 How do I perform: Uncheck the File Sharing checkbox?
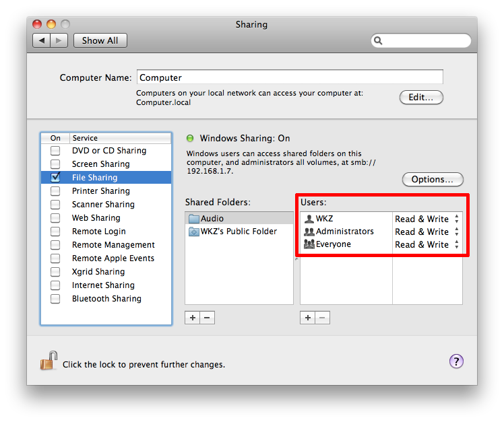pyautogui.click(x=55, y=177)
